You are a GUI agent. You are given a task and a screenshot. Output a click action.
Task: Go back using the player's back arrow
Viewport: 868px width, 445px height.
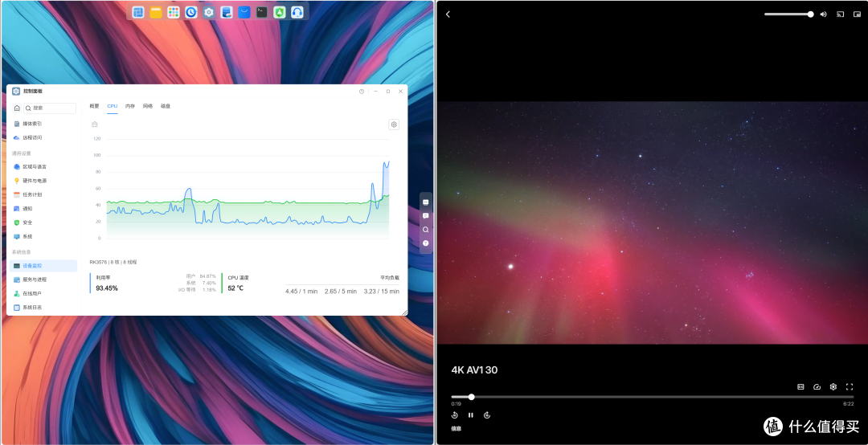click(448, 14)
